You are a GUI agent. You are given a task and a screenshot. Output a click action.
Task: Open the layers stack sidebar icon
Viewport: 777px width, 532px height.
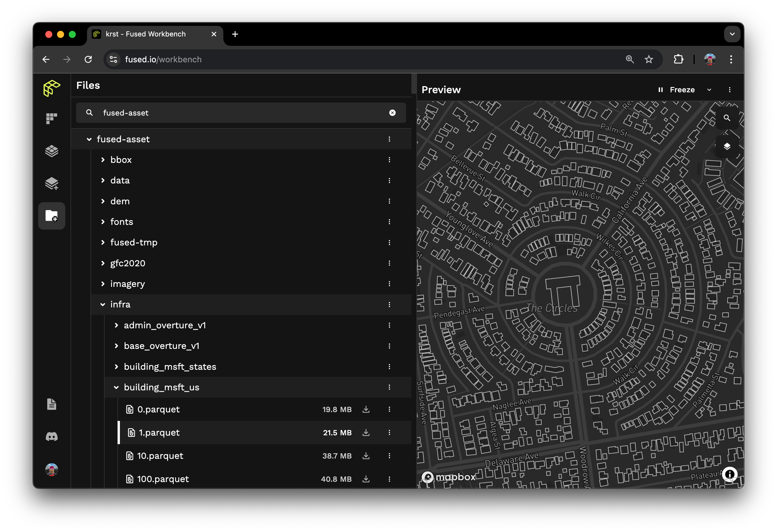pos(51,151)
